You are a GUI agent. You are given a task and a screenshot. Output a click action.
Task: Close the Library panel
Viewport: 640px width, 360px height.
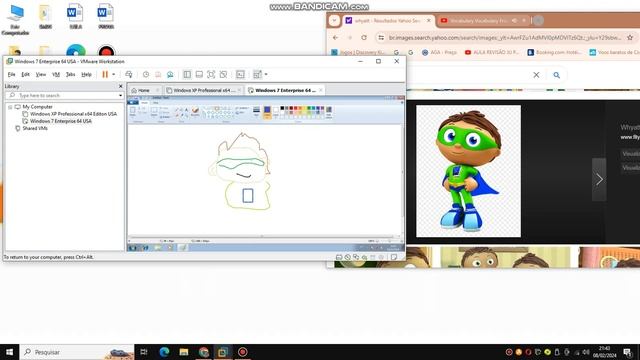120,86
